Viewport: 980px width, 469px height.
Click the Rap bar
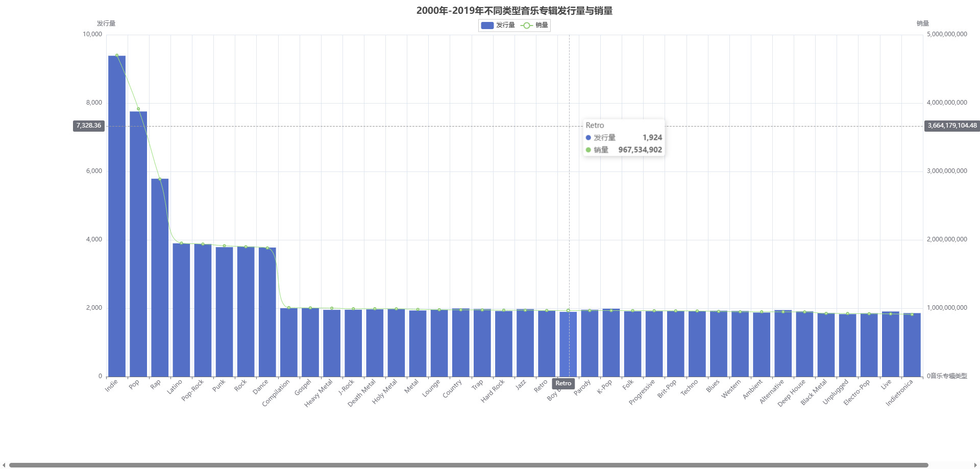coord(160,278)
